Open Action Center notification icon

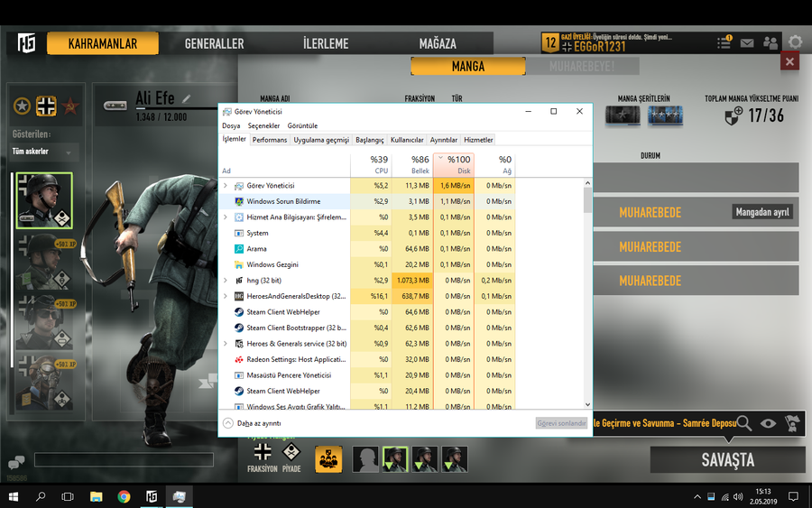point(793,497)
